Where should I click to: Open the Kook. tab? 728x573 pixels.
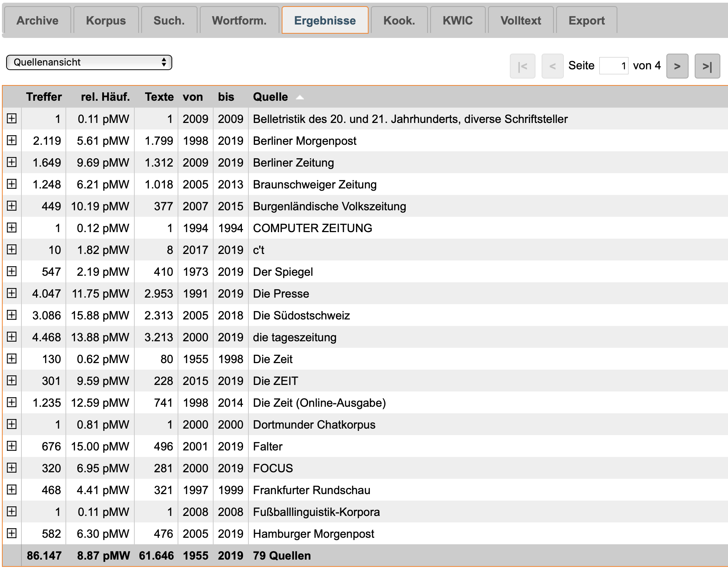[399, 20]
